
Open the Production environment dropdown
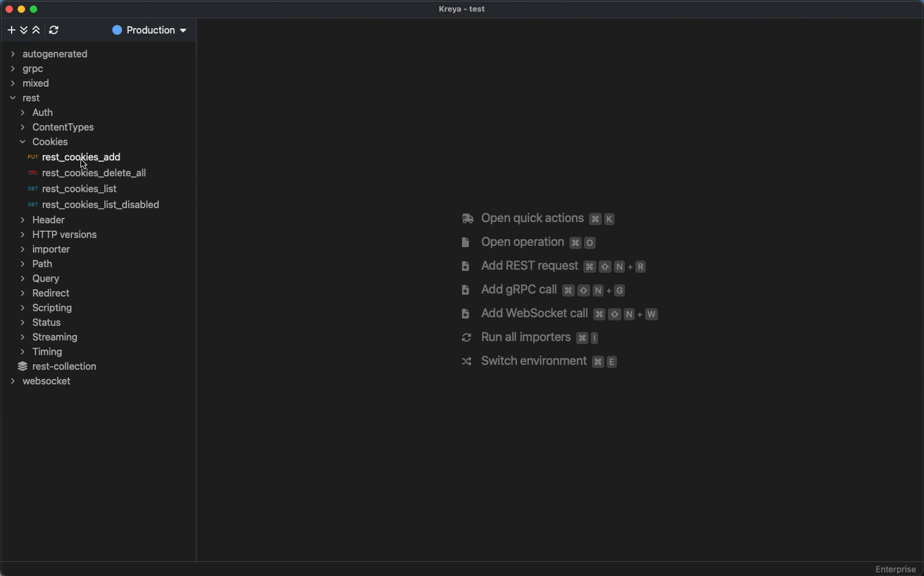[150, 30]
